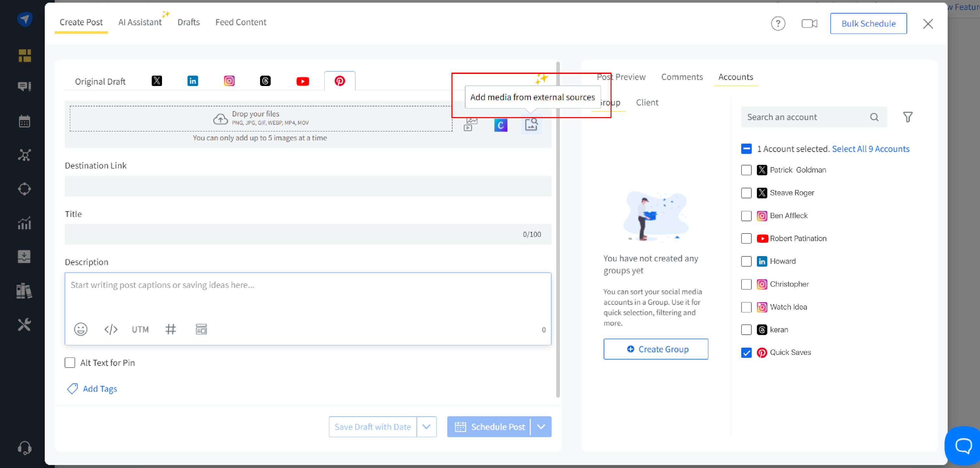The image size is (980, 468).
Task: Select the YouTube platform tab icon
Action: (302, 81)
